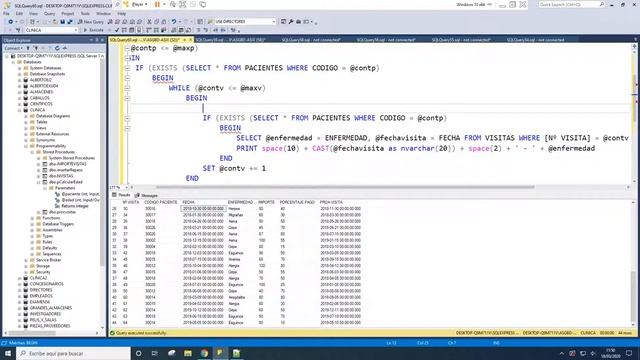Open the Tools menu
The image size is (640, 360).
click(x=85, y=13)
